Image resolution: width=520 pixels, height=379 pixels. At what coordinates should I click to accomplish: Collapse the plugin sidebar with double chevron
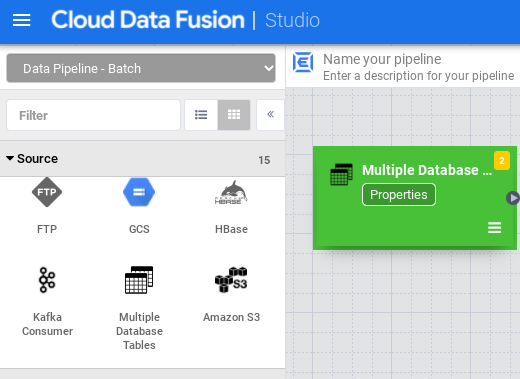tap(270, 115)
